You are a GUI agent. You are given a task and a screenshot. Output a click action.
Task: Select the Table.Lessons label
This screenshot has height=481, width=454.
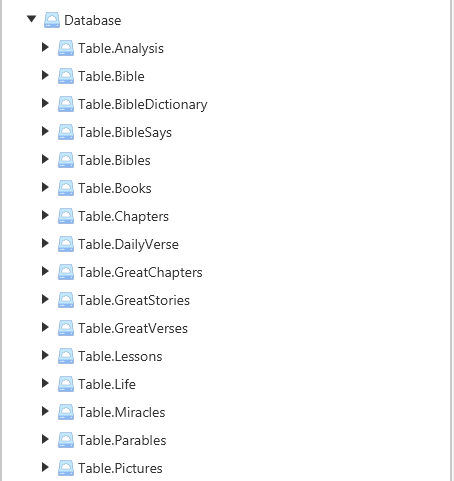[x=120, y=356]
